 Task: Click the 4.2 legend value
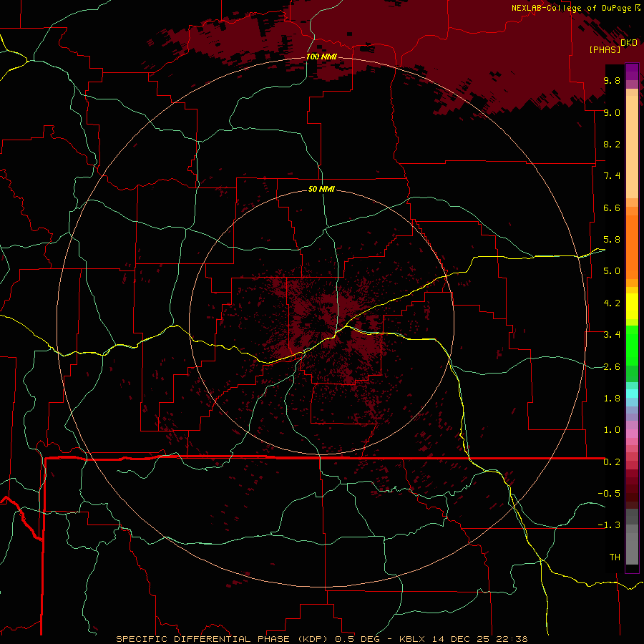(x=612, y=303)
